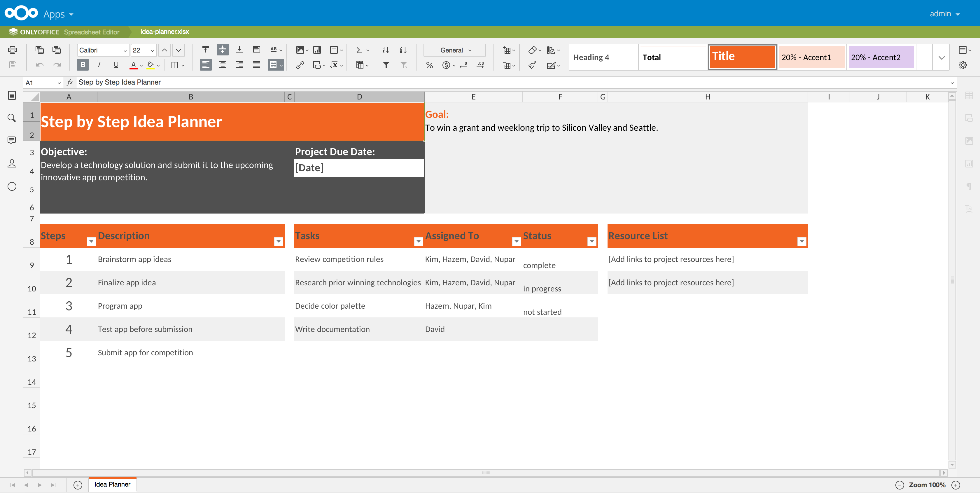This screenshot has width=980, height=493.
Task: Sort ascending with the sort icon
Action: 386,50
